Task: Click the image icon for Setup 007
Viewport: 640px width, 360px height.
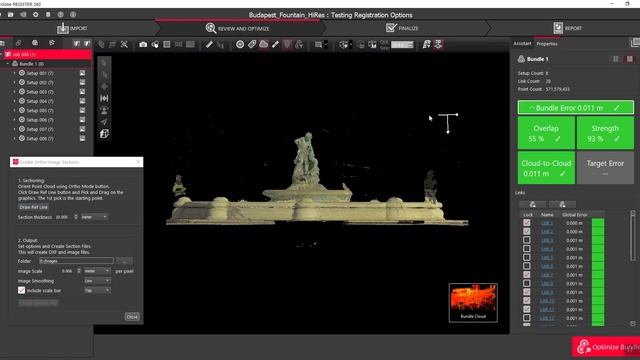Action: tap(82, 129)
